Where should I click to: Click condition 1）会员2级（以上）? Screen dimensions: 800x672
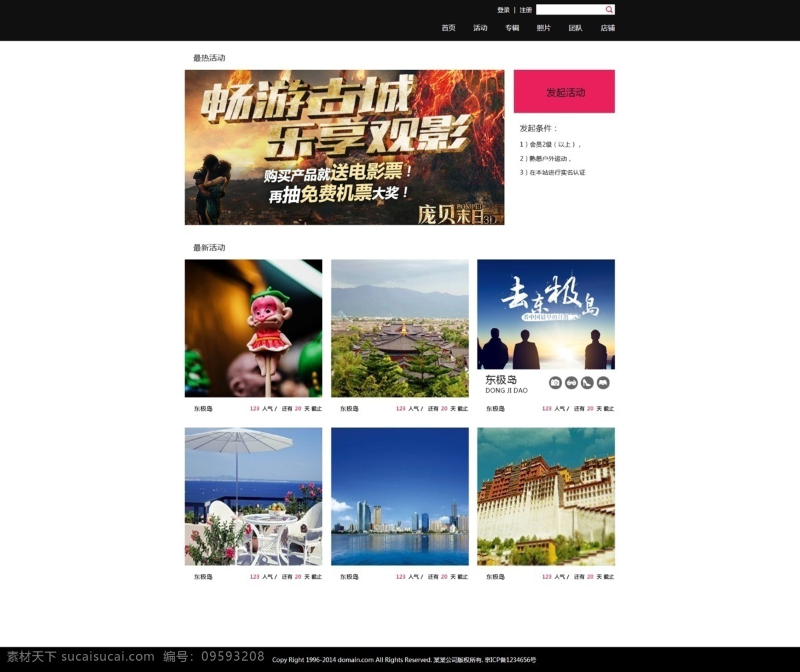pos(551,144)
